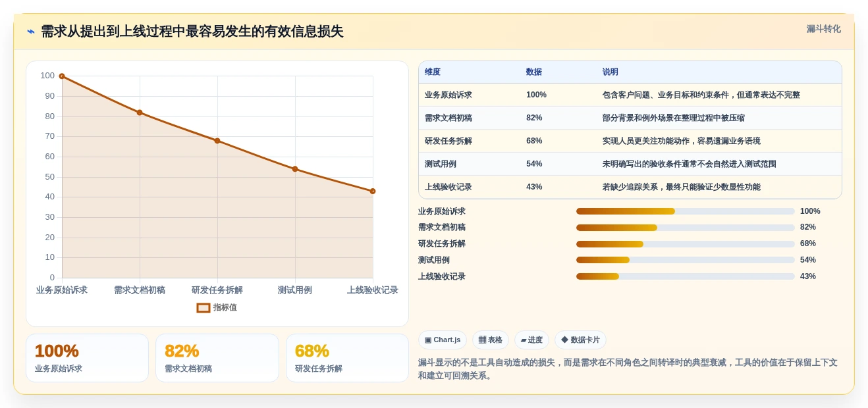Image resolution: width=868 pixels, height=408 pixels.
Task: Click the x-axis label 上线验收记录
Action: [373, 290]
